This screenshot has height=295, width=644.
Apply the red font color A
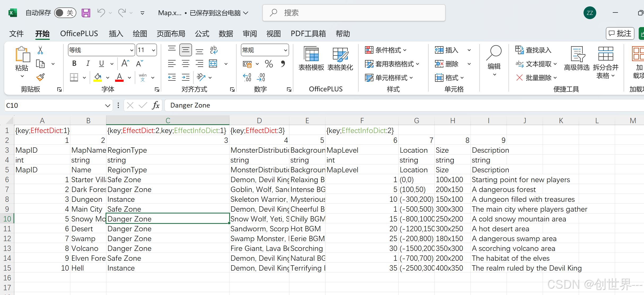tap(119, 78)
